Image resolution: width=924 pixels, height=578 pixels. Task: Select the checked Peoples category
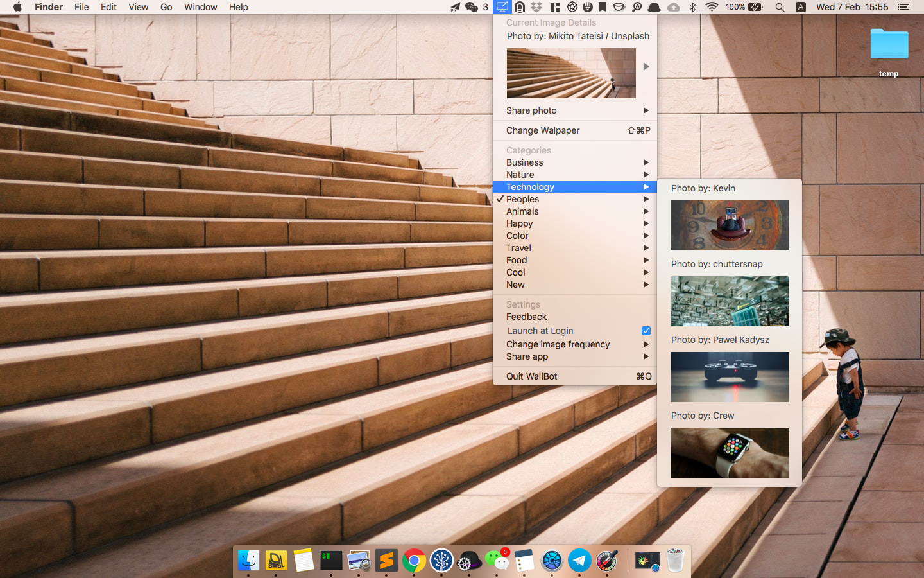[x=575, y=199]
